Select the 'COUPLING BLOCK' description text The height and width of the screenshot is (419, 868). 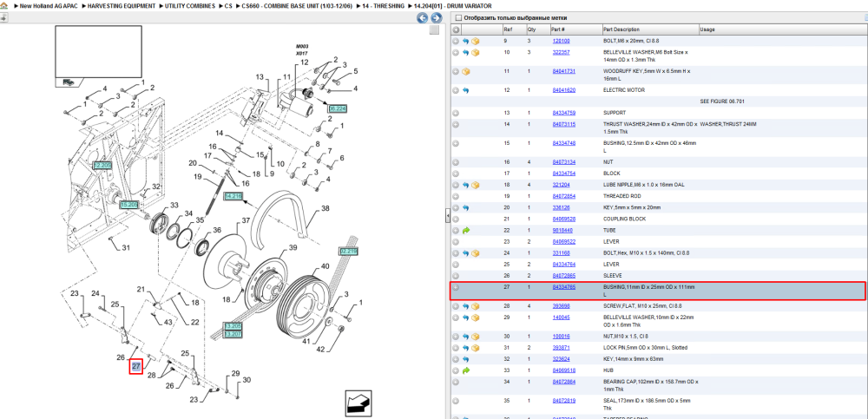click(624, 219)
